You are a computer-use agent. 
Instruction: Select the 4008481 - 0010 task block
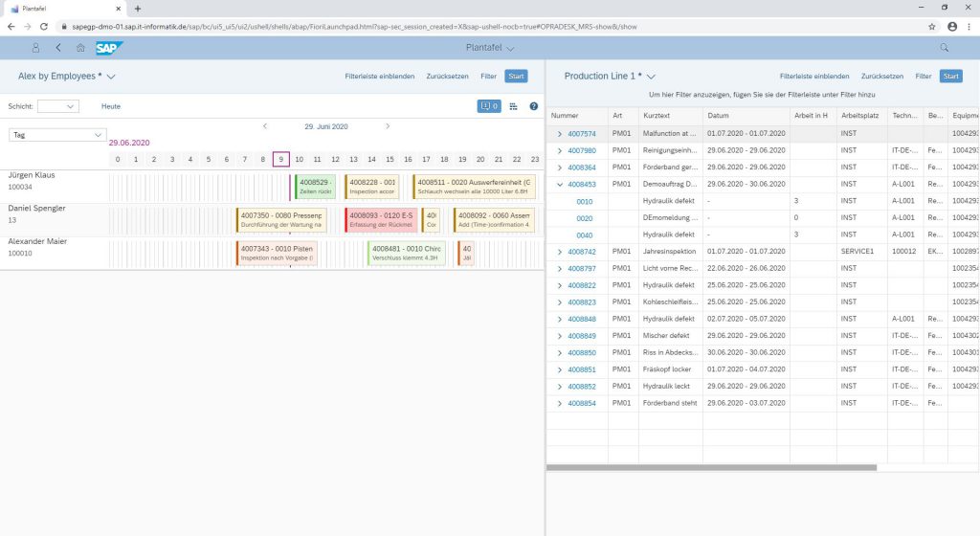[406, 253]
